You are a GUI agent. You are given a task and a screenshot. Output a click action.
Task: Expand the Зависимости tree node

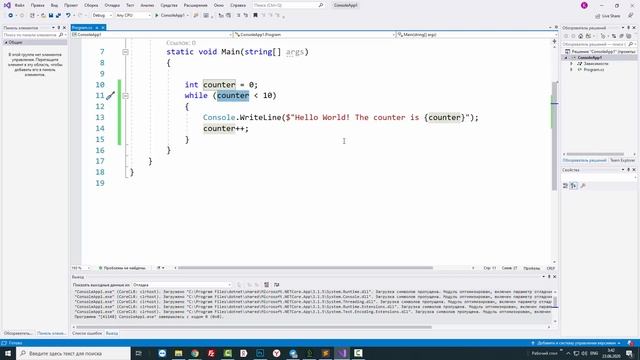(x=571, y=64)
